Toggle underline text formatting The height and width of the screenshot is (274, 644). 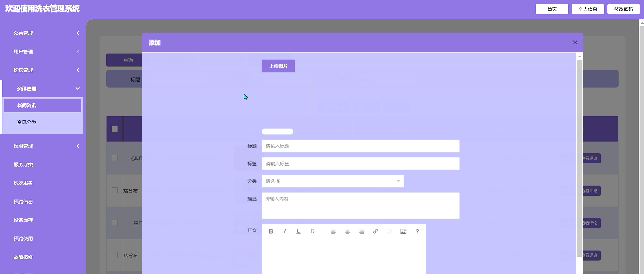click(298, 231)
